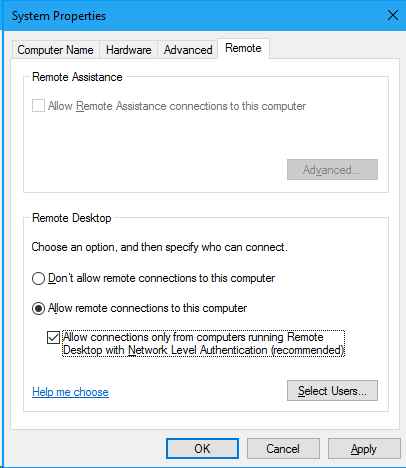Screen dimensions: 406x468
Task: Open the Help me choose link
Action: (70, 392)
